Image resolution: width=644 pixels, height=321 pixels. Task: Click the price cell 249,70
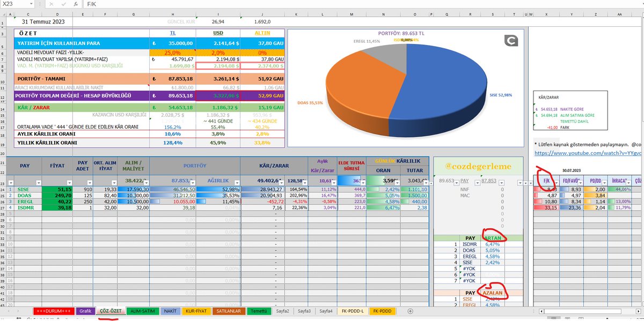[x=57, y=196]
